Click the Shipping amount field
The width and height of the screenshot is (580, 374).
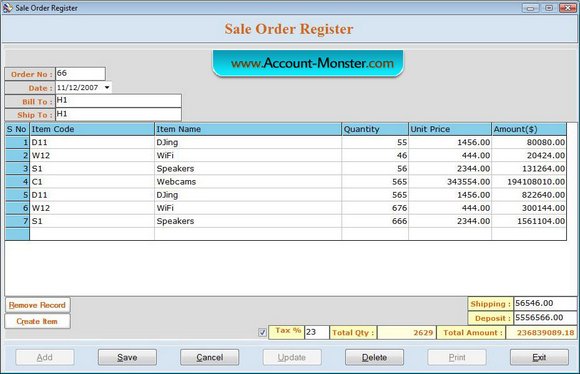point(545,303)
